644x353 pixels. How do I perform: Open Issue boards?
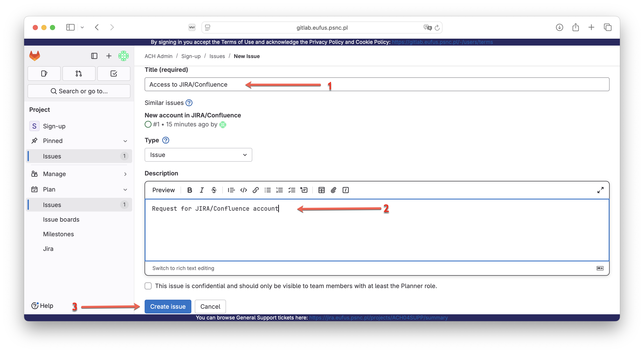point(61,219)
